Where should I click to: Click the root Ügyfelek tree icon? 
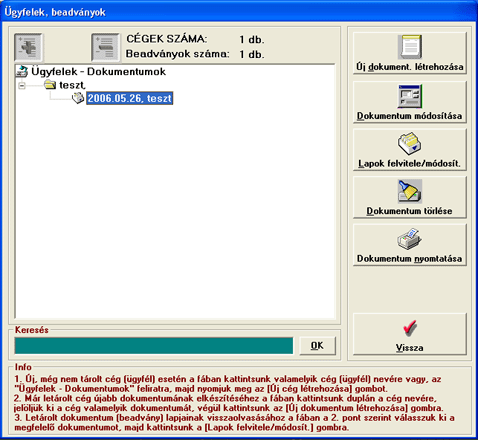click(22, 72)
